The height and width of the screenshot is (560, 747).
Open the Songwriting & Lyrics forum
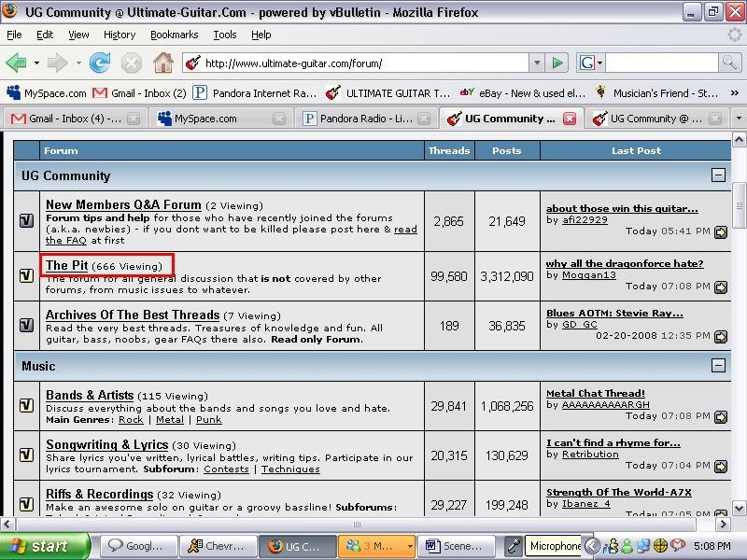pyautogui.click(x=106, y=445)
